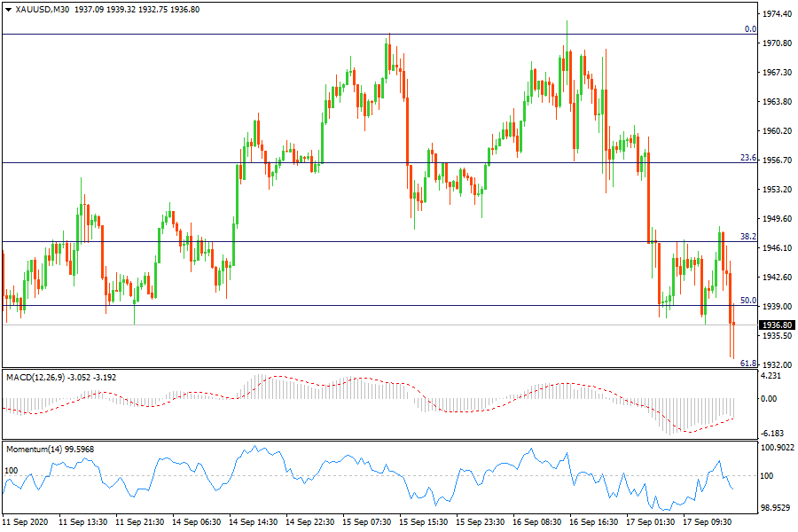Image resolution: width=798 pixels, height=532 pixels.
Task: Click the Momentum 100 level label
Action: tap(12, 470)
